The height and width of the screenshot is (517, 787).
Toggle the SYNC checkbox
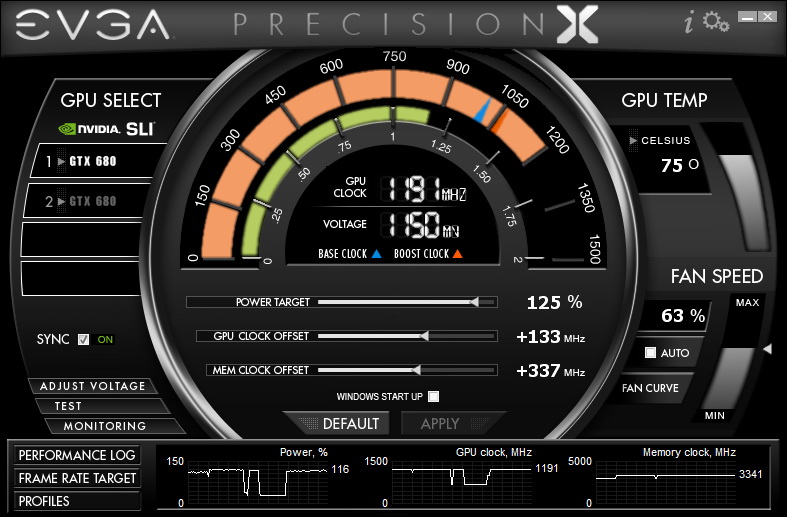84,339
